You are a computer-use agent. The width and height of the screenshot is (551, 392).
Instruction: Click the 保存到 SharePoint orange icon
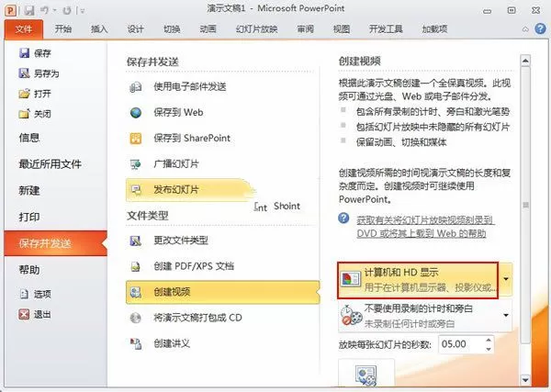click(x=136, y=138)
